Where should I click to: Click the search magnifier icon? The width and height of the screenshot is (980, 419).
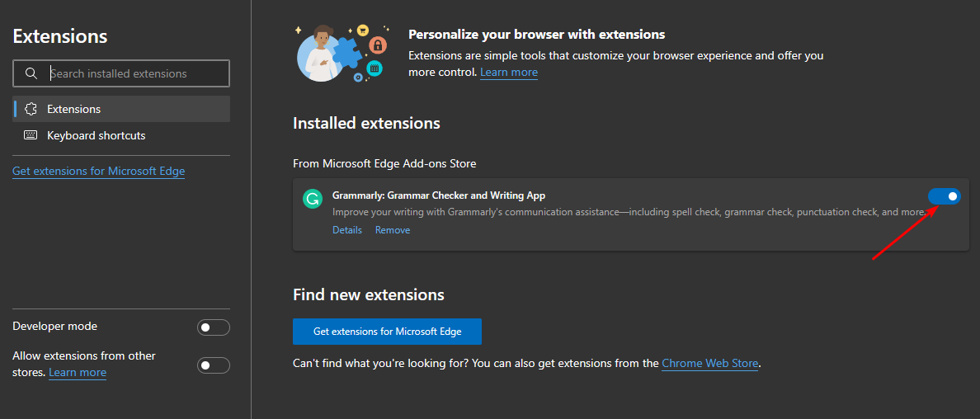click(x=31, y=73)
